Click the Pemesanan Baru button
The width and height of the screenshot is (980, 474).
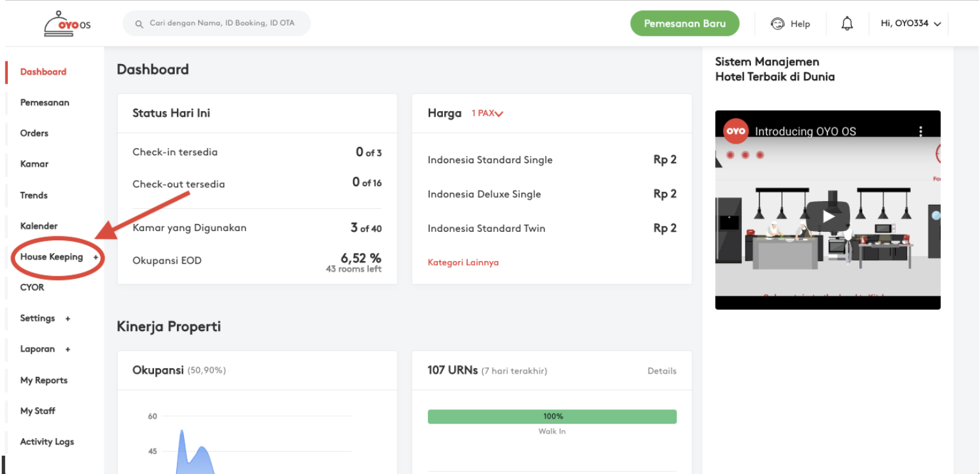click(685, 24)
